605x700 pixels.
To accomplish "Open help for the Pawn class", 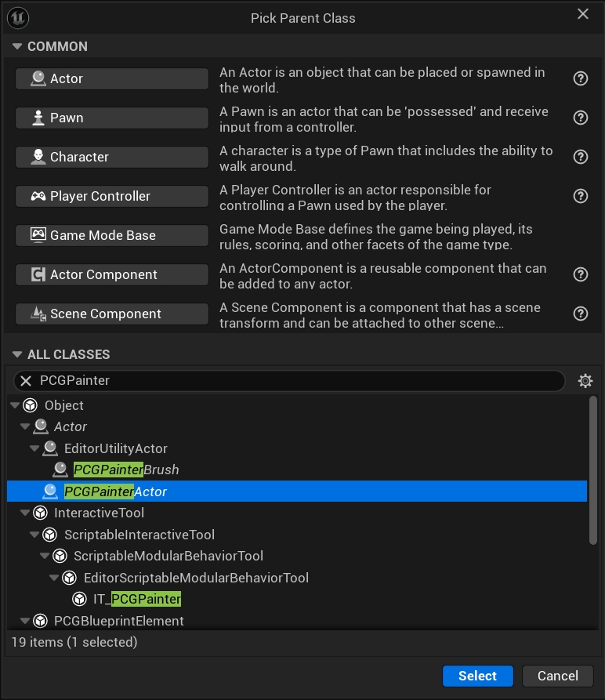I will point(581,118).
